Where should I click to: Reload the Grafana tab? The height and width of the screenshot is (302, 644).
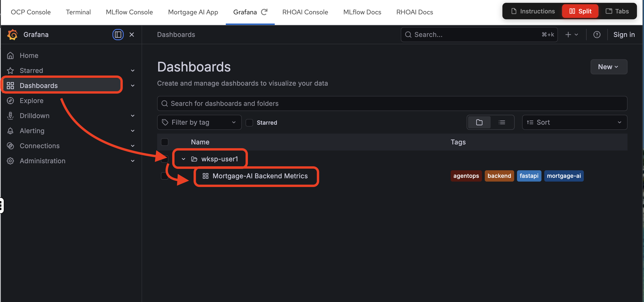264,12
